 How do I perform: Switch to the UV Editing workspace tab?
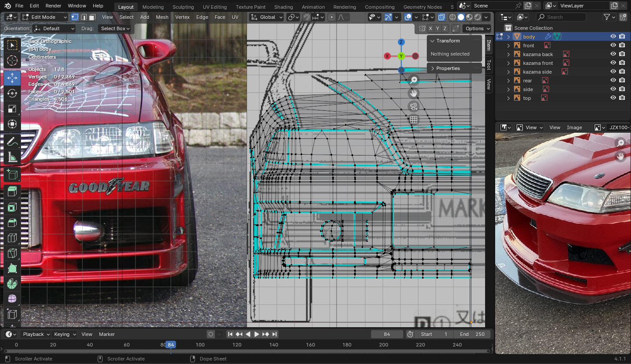215,7
